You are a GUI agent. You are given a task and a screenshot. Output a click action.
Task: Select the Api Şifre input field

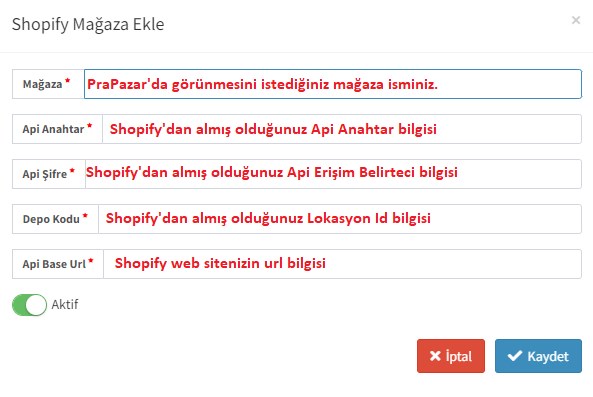click(333, 174)
